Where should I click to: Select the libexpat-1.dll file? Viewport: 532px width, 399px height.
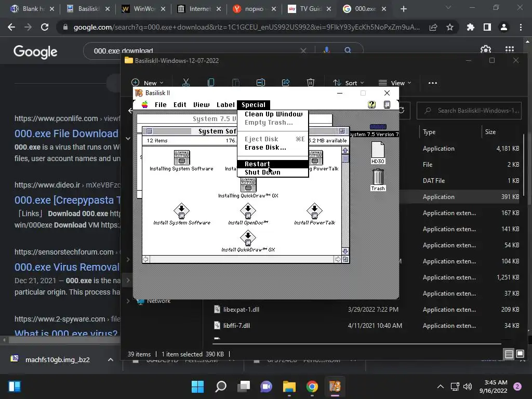tap(241, 310)
